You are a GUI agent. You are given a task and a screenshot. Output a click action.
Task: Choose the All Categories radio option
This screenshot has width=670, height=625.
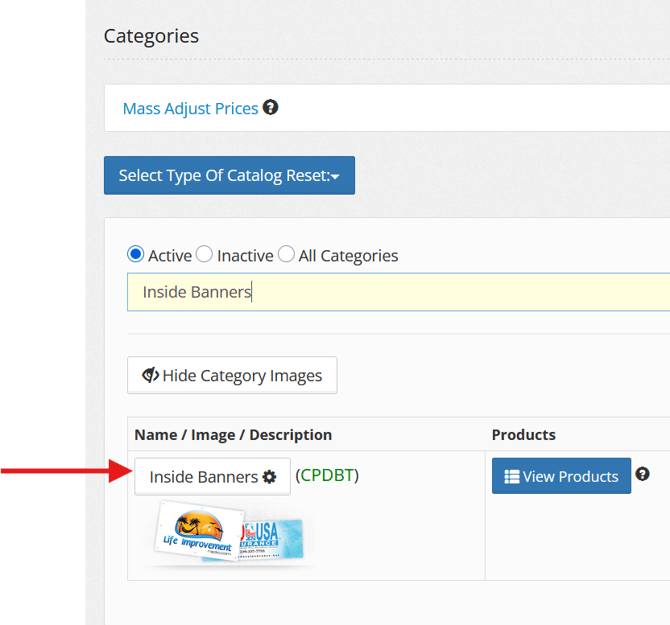click(x=286, y=255)
